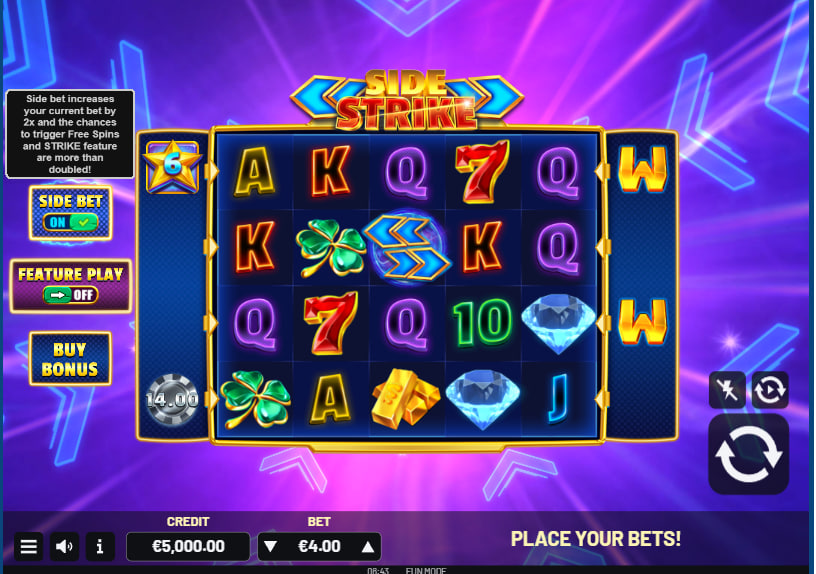Click the €4.00 bet value field
816x574 pixels.
point(319,546)
